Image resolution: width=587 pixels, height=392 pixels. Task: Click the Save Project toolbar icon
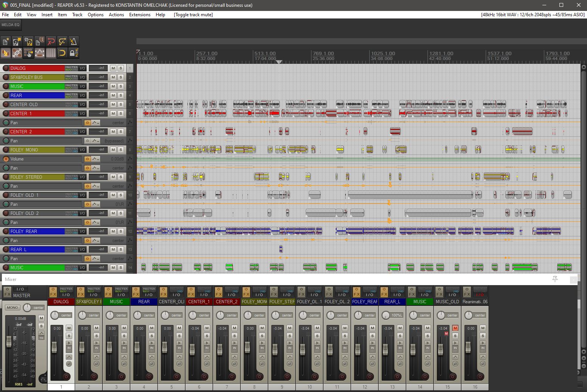(x=28, y=42)
